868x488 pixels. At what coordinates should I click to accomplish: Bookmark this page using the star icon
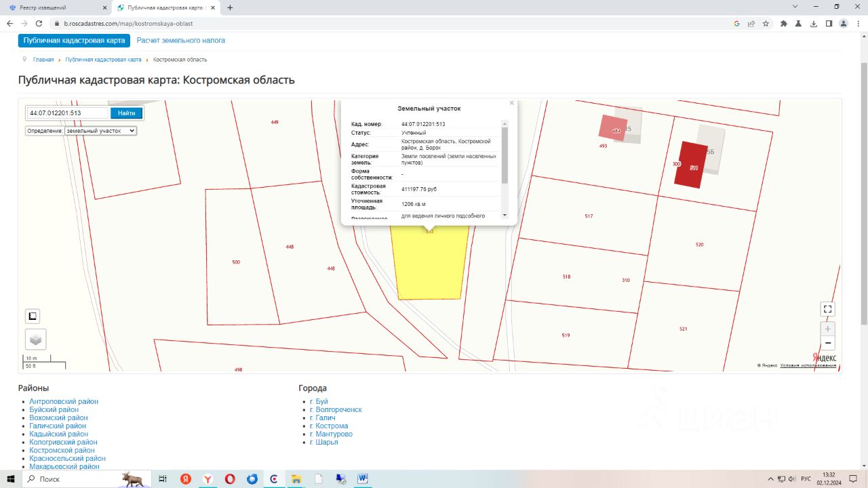coord(766,23)
